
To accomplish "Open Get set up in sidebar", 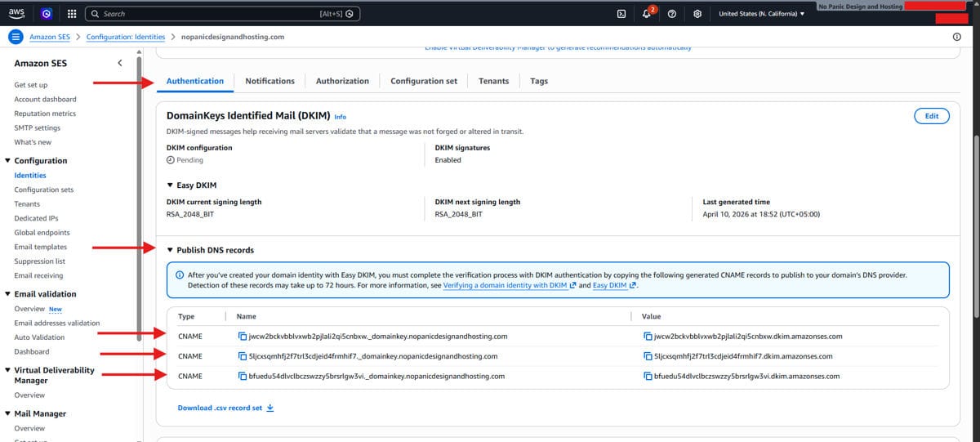I will pos(31,85).
